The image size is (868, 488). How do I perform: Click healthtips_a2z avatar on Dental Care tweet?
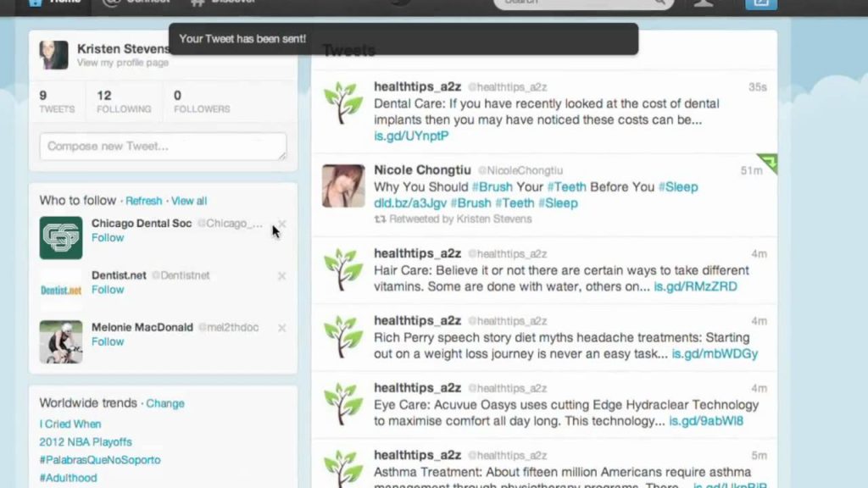pos(343,103)
